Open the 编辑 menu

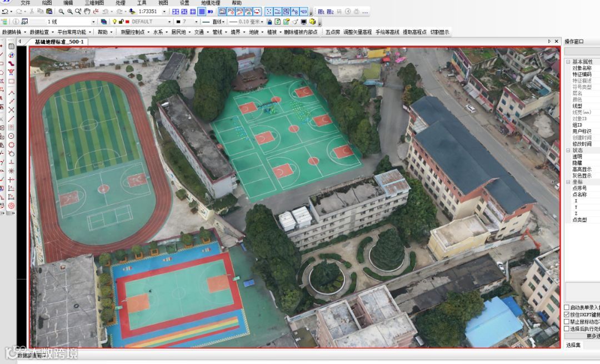68,3
